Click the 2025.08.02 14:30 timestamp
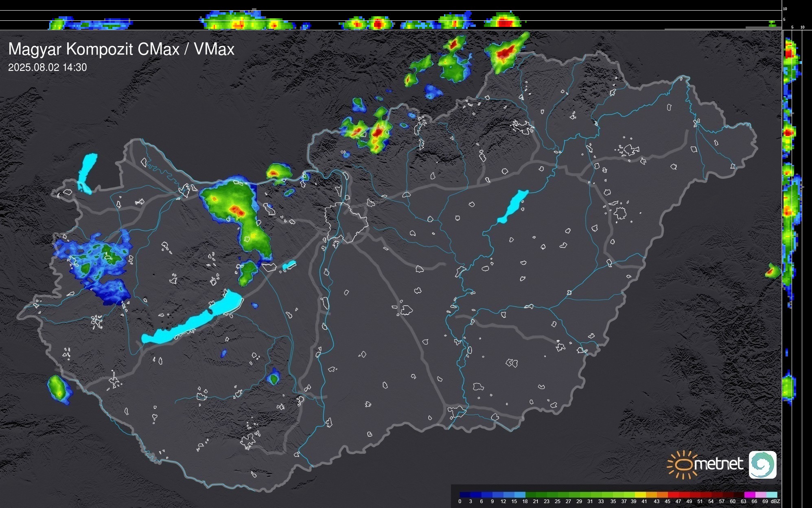Screen dimensions: 812x508 click(47, 68)
